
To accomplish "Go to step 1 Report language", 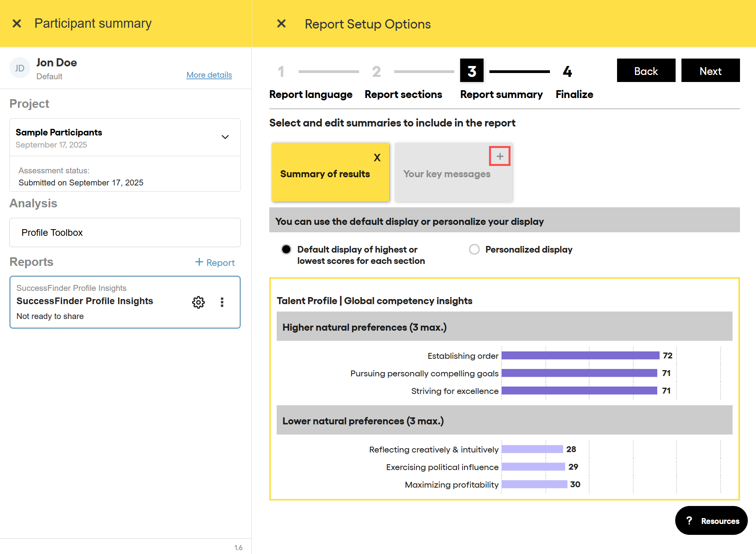I will pyautogui.click(x=281, y=72).
